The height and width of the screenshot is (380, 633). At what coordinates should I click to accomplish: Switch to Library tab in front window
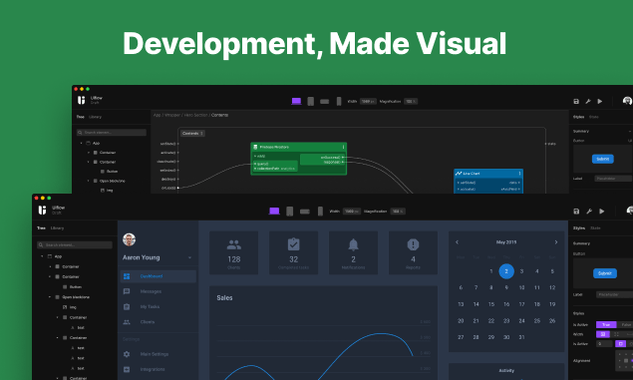pos(57,228)
